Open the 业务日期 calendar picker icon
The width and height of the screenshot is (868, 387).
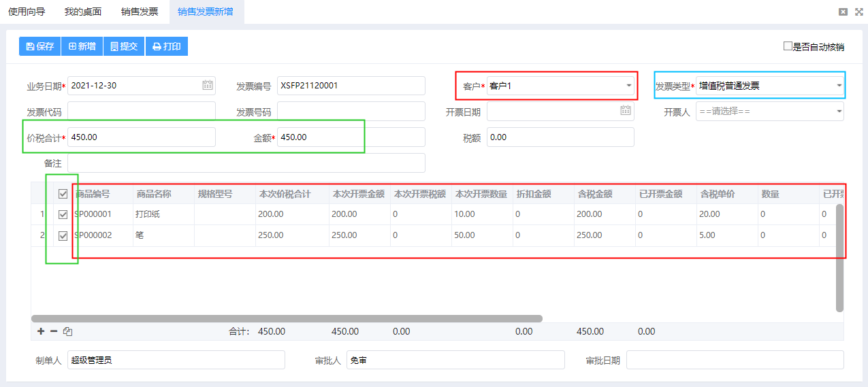208,85
